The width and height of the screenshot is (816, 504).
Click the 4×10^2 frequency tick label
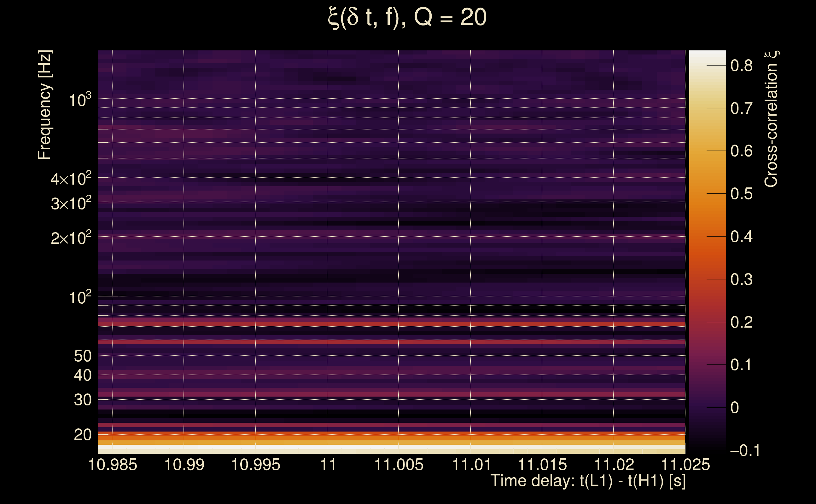pyautogui.click(x=71, y=179)
